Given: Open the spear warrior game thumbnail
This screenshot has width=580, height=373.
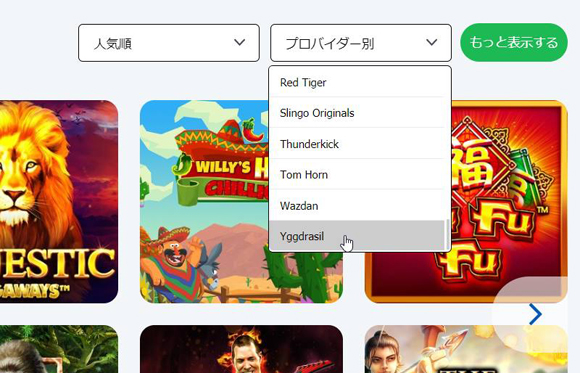Looking at the screenshot, I should (466, 349).
